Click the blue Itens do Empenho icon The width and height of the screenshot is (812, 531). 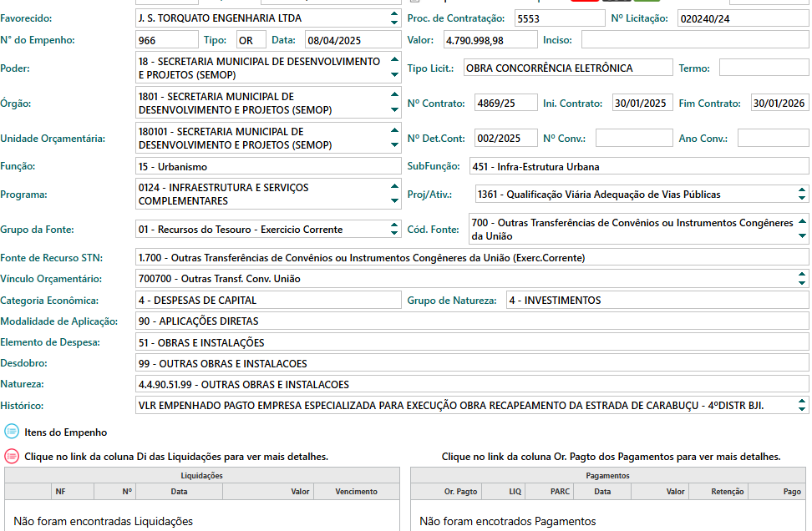tap(12, 432)
